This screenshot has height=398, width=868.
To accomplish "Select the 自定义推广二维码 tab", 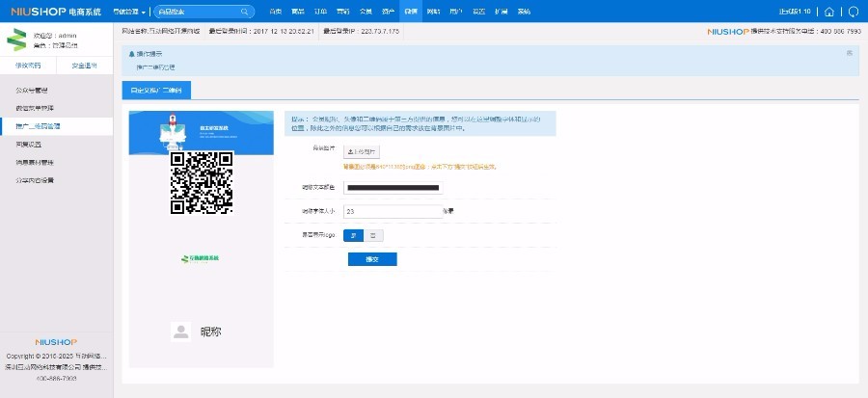I will (x=156, y=90).
